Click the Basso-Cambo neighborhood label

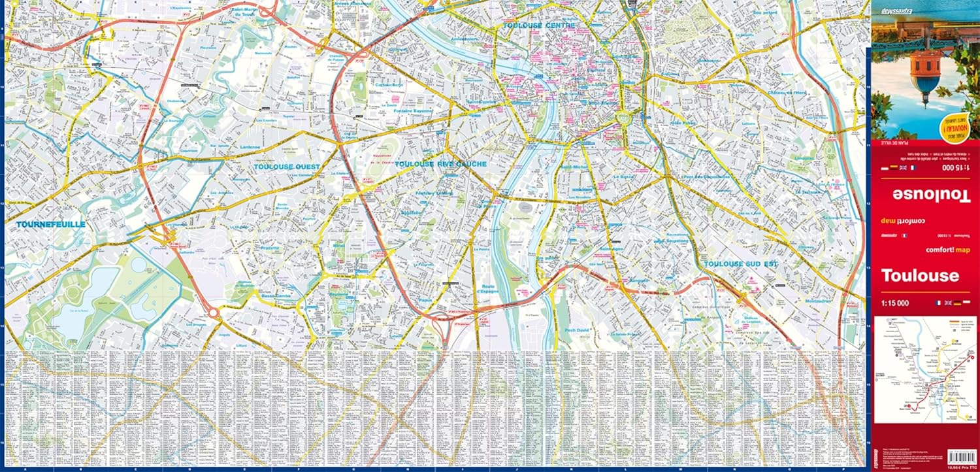(276, 296)
